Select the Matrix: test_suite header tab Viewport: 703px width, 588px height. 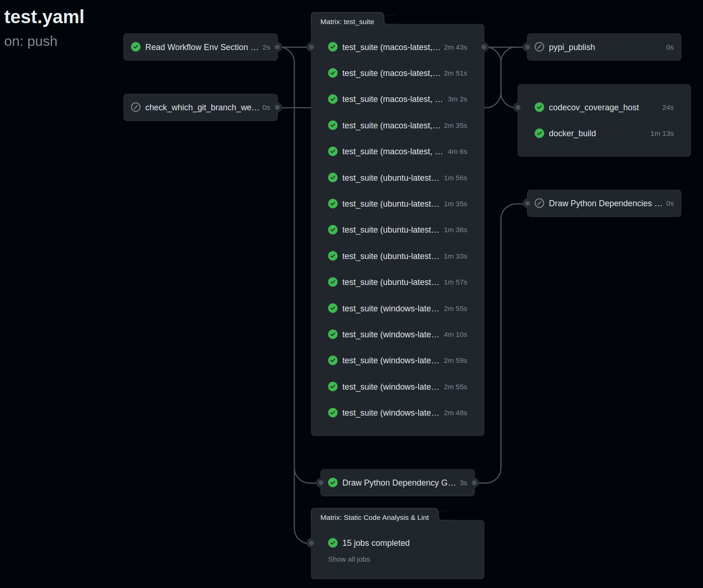[x=347, y=22]
